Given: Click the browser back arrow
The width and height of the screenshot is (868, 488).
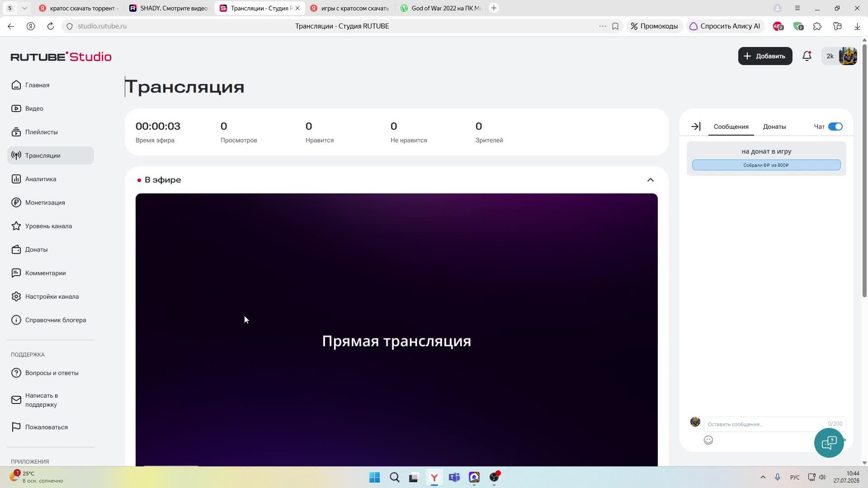Looking at the screenshot, I should click(11, 26).
